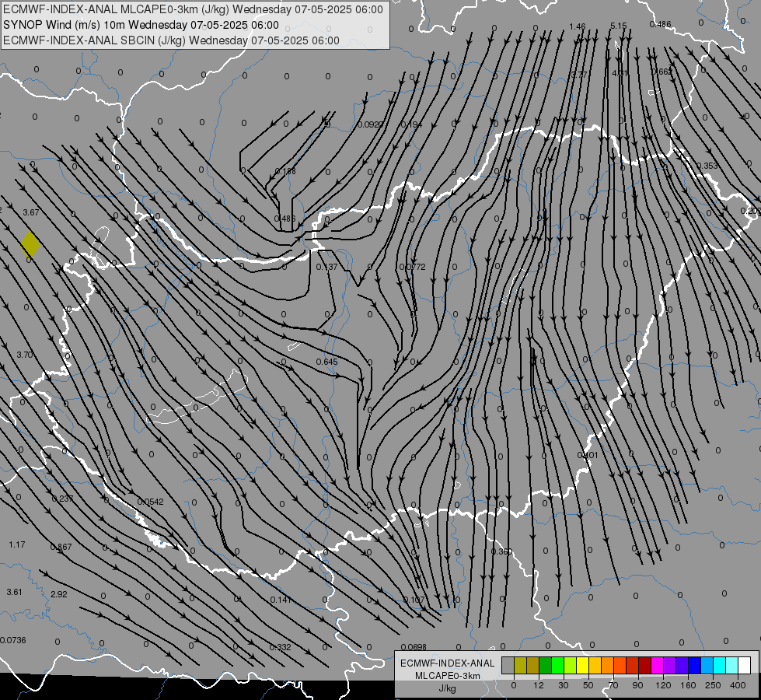This screenshot has height=700, width=761.
Task: Pick the magenta legend swatch
Action: (657, 665)
